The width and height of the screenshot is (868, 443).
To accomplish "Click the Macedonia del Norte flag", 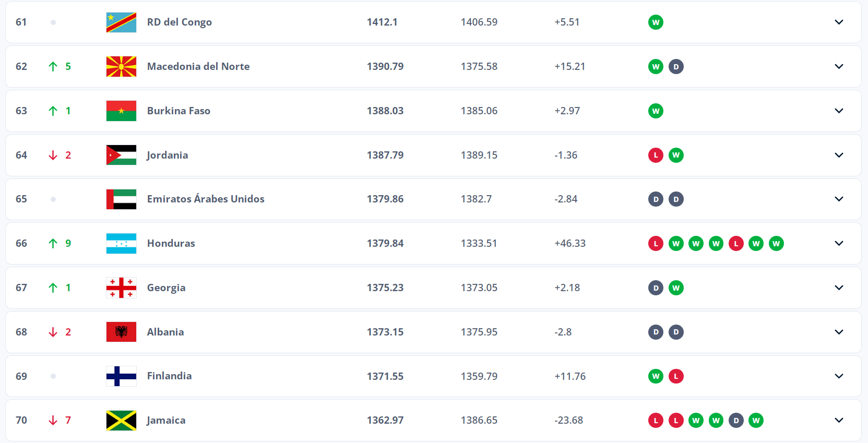I will (121, 67).
